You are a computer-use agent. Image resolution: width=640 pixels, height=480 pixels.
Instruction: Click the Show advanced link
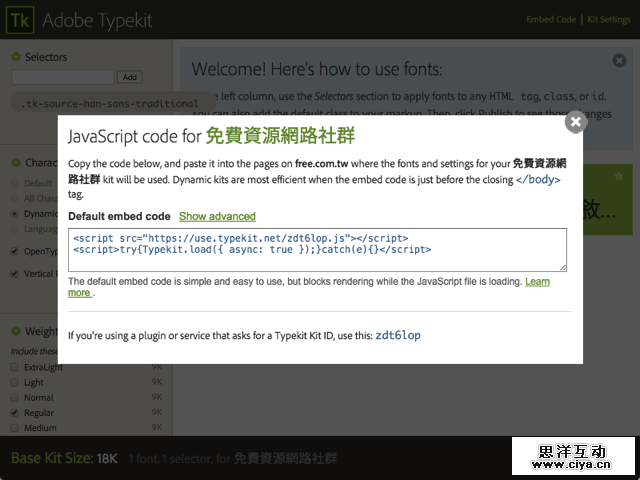click(x=217, y=216)
